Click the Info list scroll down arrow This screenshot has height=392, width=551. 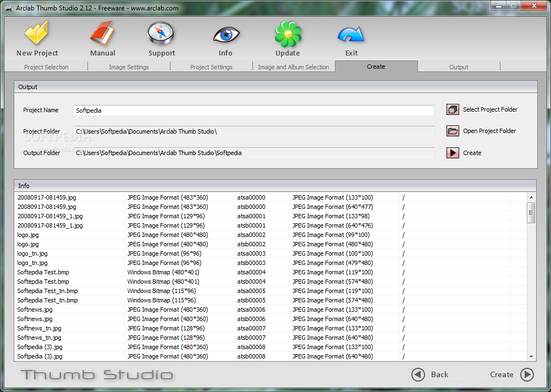click(531, 356)
